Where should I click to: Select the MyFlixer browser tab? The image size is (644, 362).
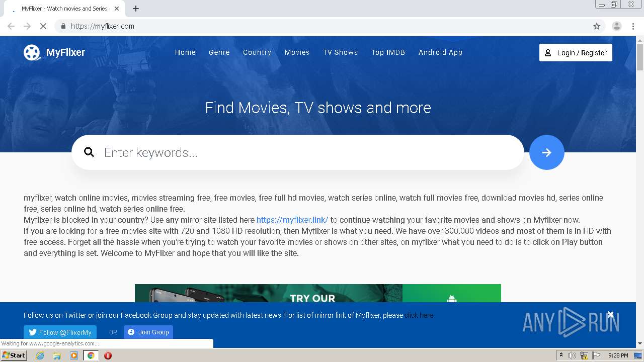pyautogui.click(x=64, y=9)
